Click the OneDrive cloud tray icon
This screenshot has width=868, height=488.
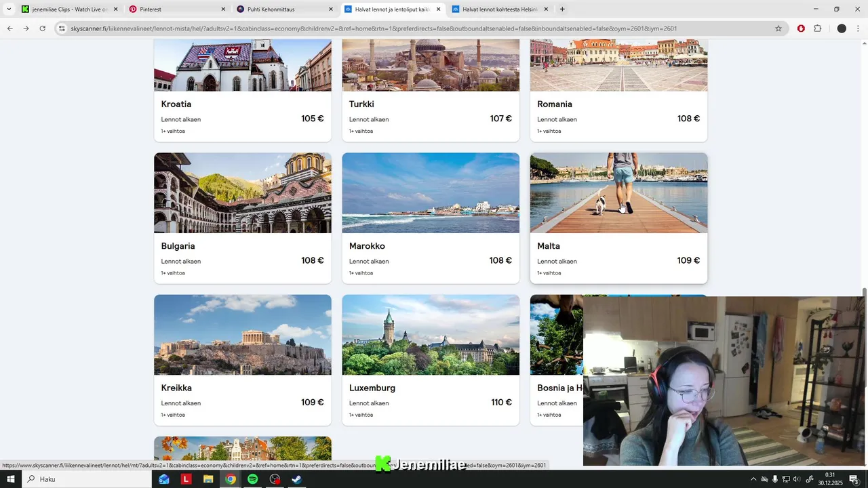point(764,479)
